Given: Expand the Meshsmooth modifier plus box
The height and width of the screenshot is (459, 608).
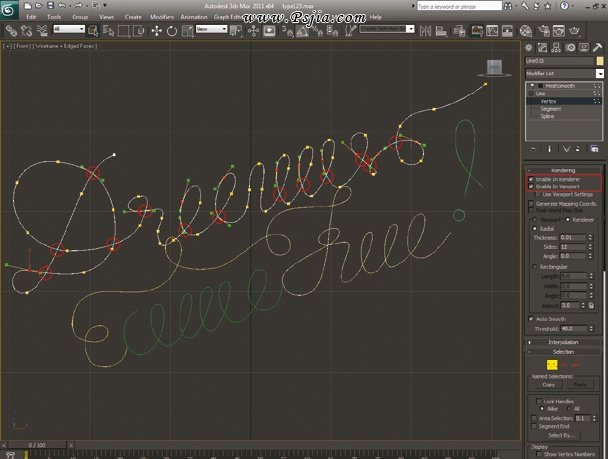Looking at the screenshot, I should [x=540, y=86].
